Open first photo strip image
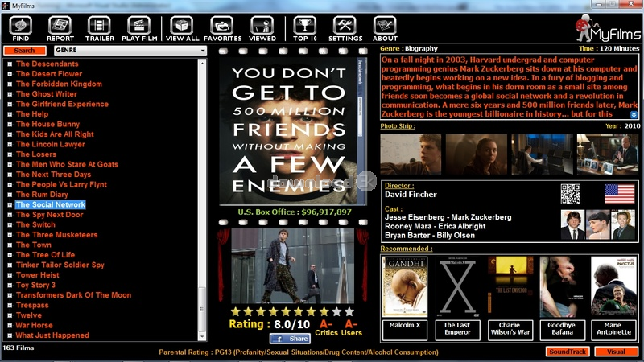644x362 pixels. tap(411, 154)
